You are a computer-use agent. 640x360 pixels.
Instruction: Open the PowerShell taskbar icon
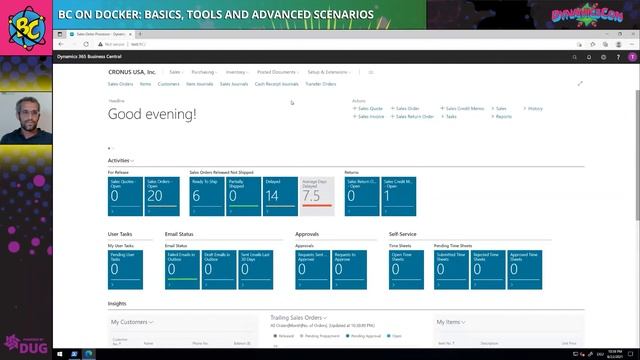[x=74, y=354]
